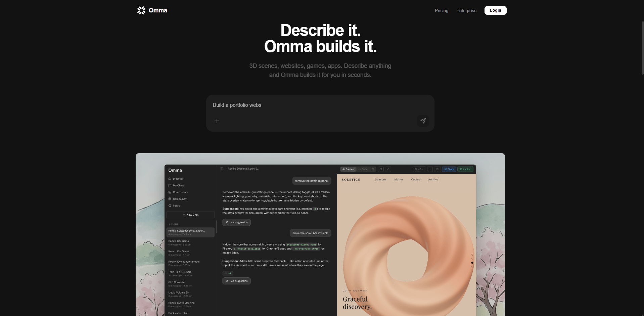The image size is (644, 316).
Task: Select the Archive nav item in the Solstice preview
Action: pyautogui.click(x=433, y=180)
